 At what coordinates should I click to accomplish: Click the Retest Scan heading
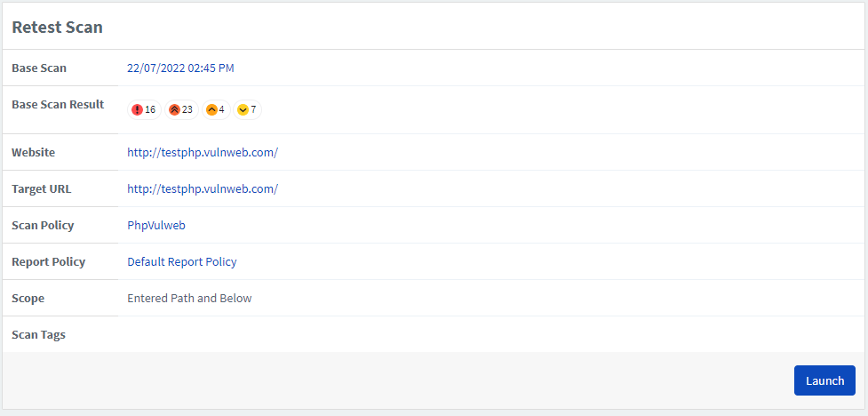57,28
